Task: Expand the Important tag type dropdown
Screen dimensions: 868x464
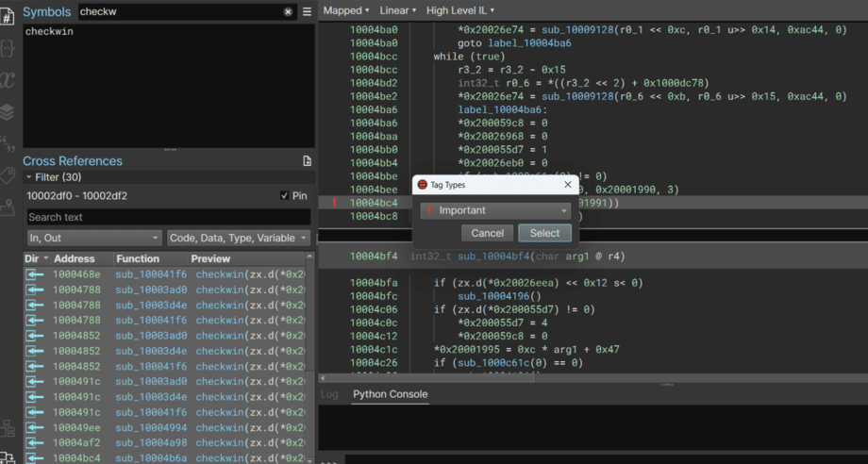Action: (496, 210)
